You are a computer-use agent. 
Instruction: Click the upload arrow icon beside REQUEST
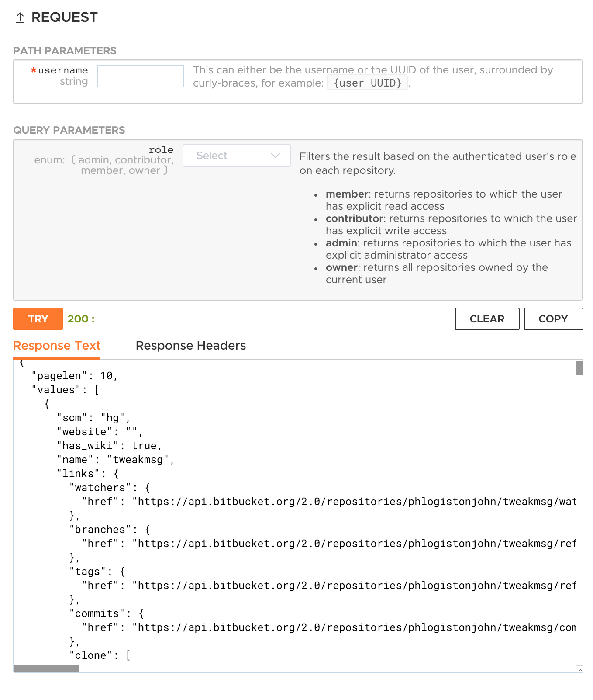tap(20, 17)
